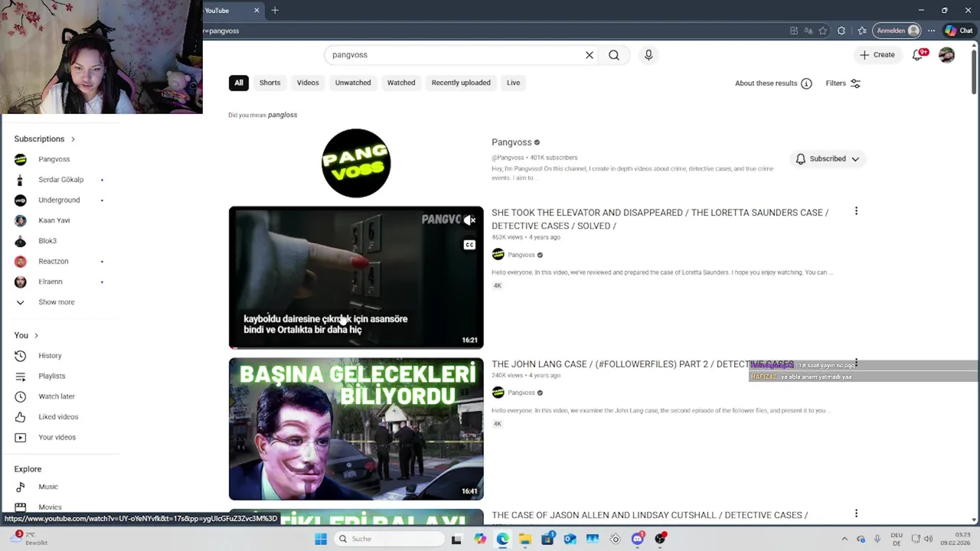This screenshot has width=980, height=551.
Task: Open YouTube notifications bell
Action: (918, 55)
